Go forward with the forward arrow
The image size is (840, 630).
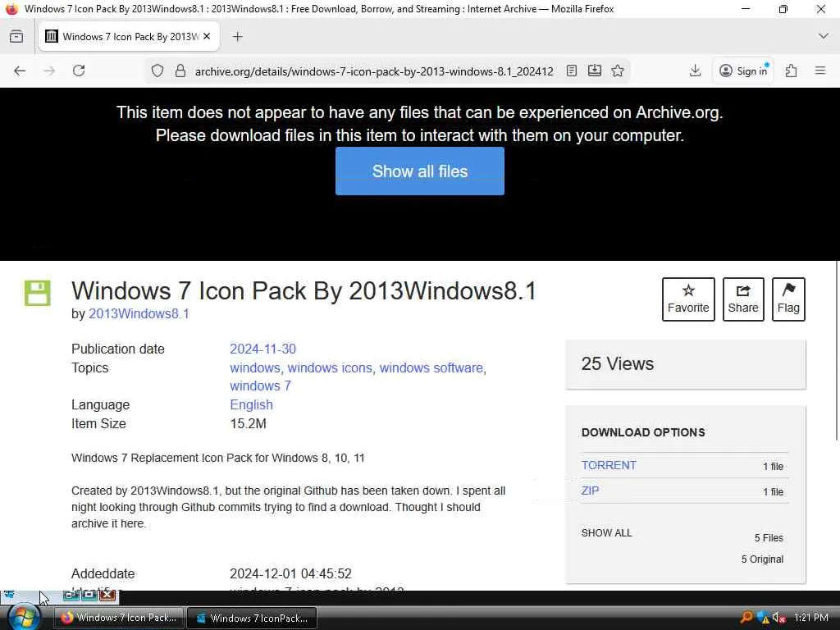pos(49,71)
